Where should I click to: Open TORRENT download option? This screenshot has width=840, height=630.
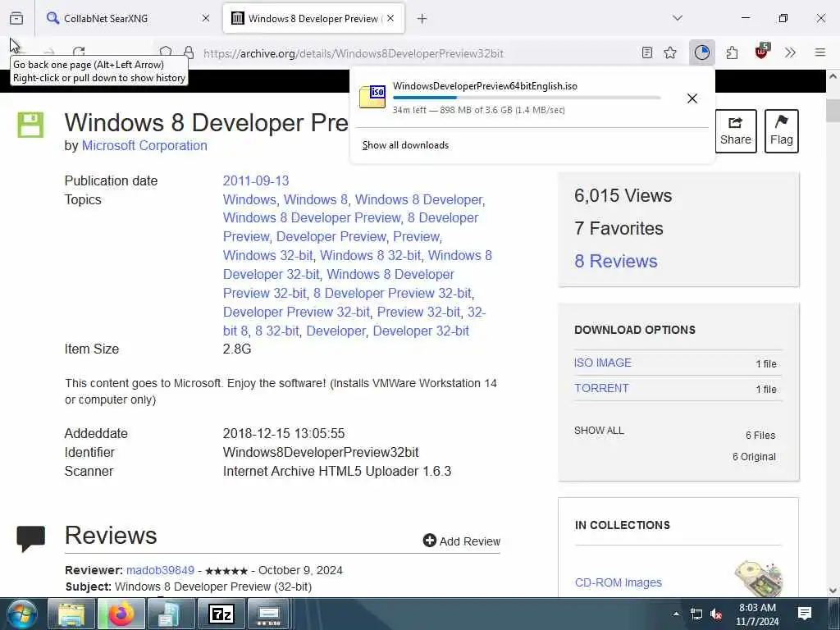[601, 388]
